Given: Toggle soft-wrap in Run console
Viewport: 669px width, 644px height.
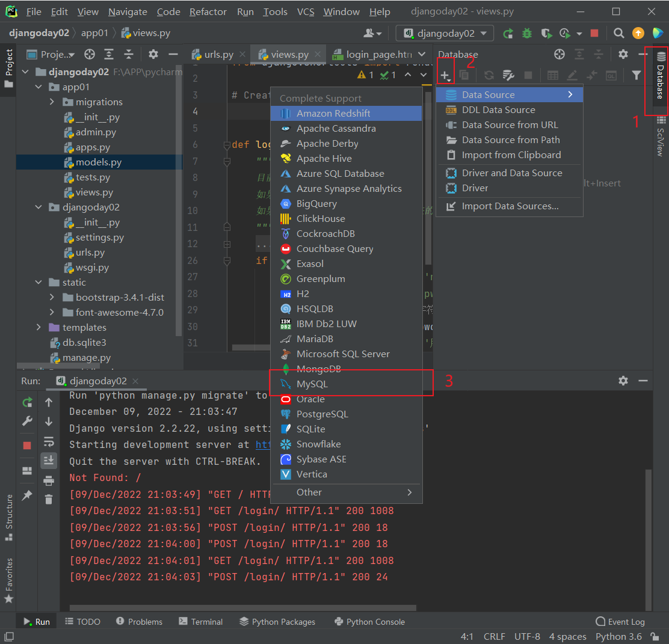Looking at the screenshot, I should (x=49, y=442).
